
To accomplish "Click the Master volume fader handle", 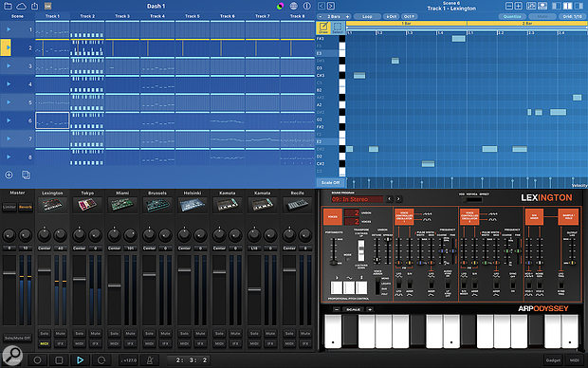I will point(9,273).
